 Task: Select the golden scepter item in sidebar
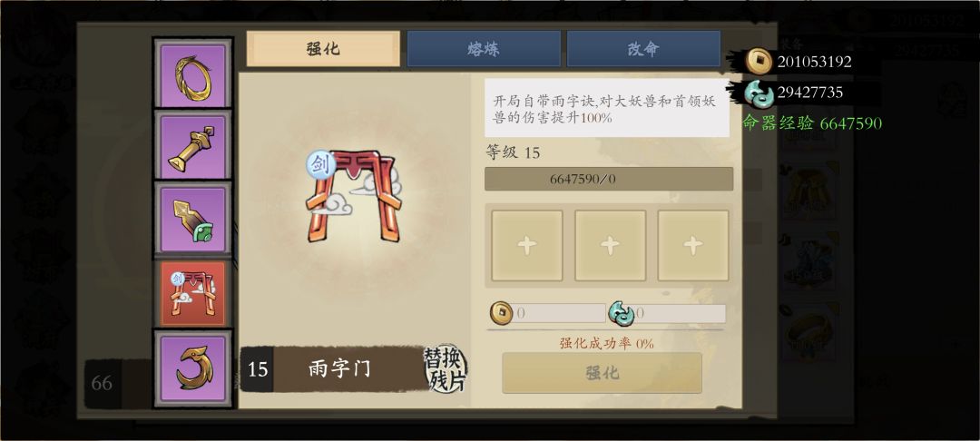click(193, 147)
